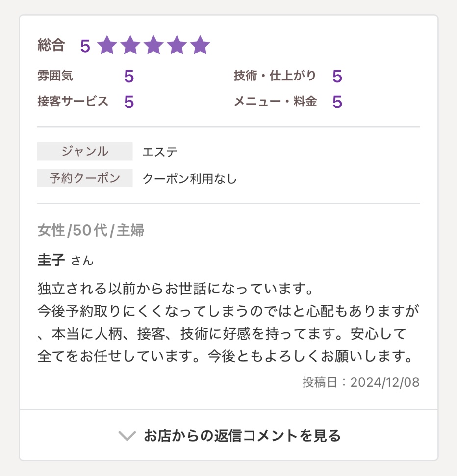Select the 接客サービス rating label
The height and width of the screenshot is (476, 457).
[x=73, y=102]
